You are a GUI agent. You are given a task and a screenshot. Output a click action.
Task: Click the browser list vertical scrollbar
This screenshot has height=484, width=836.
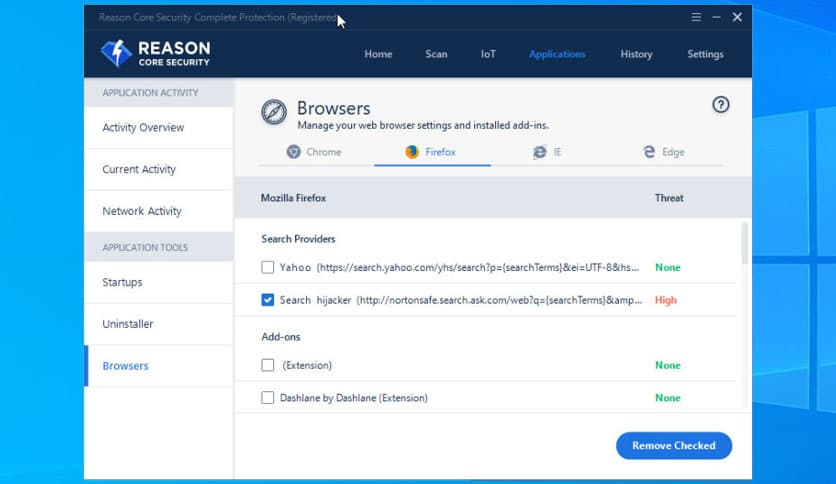click(744, 243)
